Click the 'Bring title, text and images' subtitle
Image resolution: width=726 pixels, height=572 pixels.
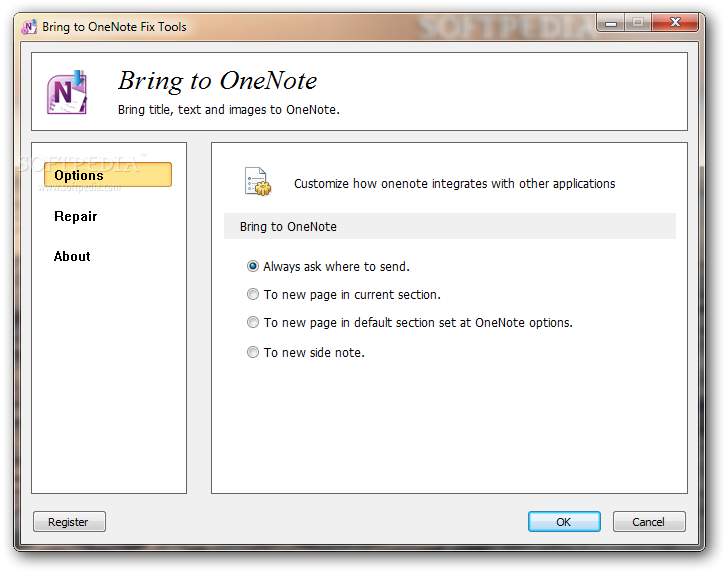click(229, 110)
